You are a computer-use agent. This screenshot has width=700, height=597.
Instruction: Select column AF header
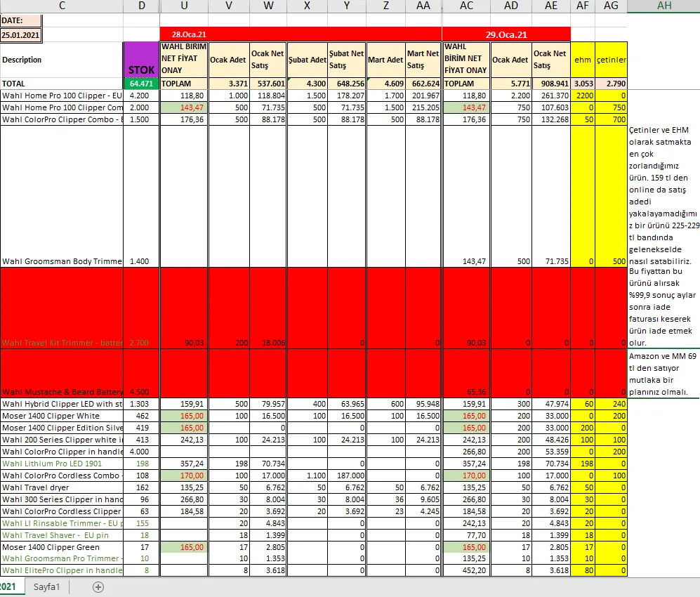tap(583, 6)
